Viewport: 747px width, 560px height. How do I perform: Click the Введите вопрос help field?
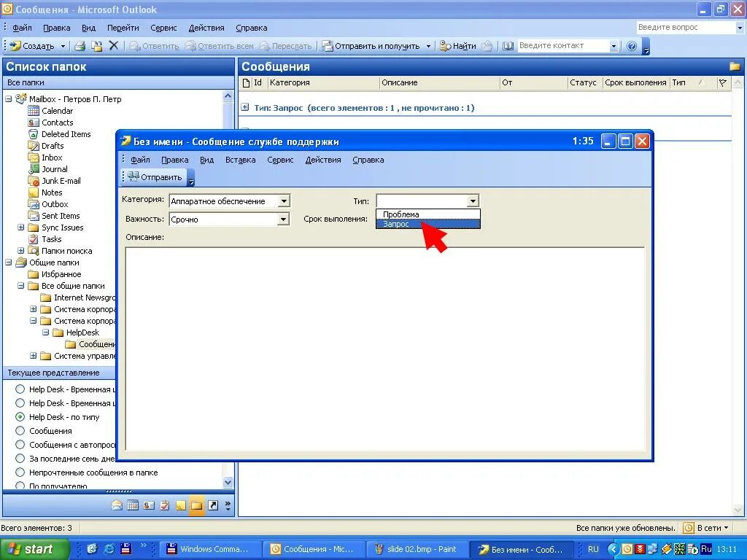pos(686,28)
